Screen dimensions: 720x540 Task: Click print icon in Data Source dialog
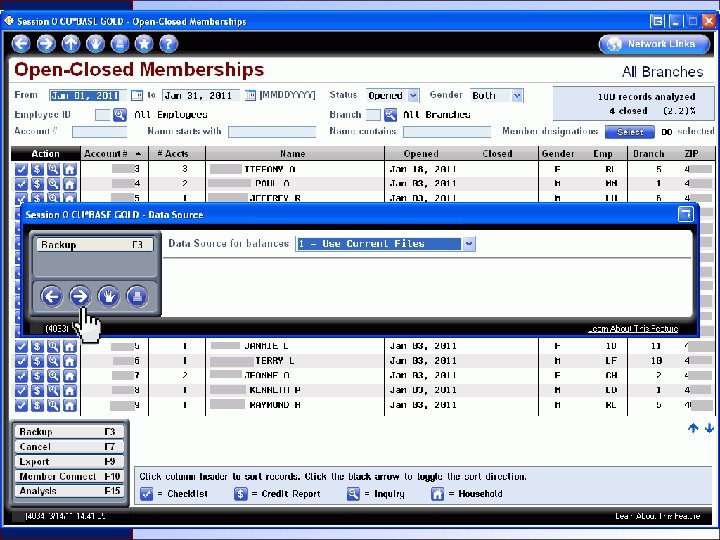pos(137,297)
